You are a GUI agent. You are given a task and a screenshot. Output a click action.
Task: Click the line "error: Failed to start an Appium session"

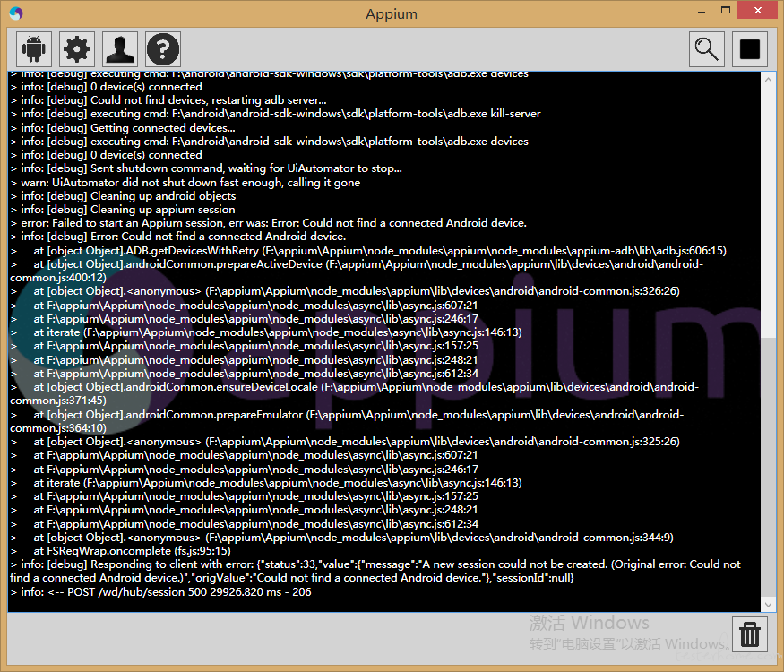pos(269,223)
